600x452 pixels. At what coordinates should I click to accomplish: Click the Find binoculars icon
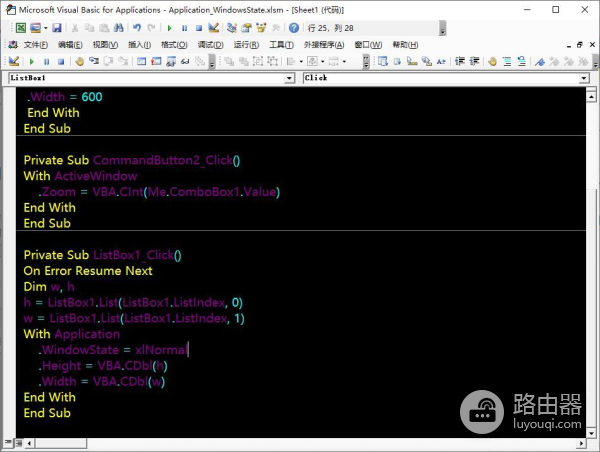117,28
